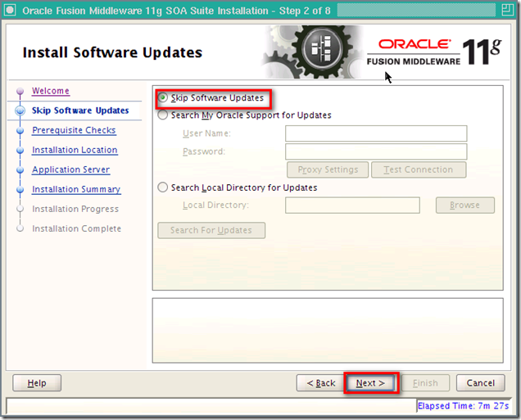The image size is (521, 420).
Task: Click the Oracle Fusion Middleware logo
Action: tap(434, 52)
